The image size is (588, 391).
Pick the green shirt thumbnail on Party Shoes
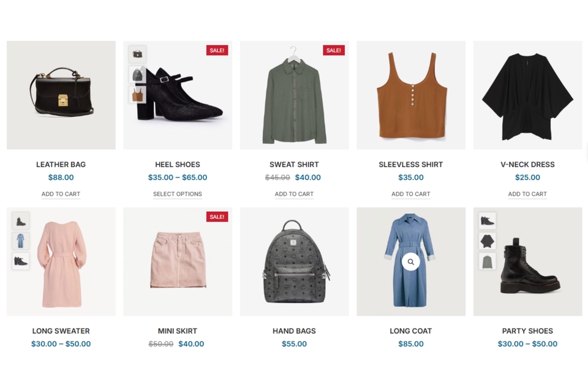(x=487, y=261)
